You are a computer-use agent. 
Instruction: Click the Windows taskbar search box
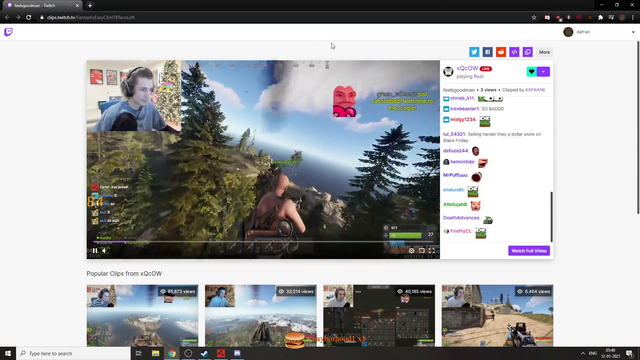coord(73,353)
